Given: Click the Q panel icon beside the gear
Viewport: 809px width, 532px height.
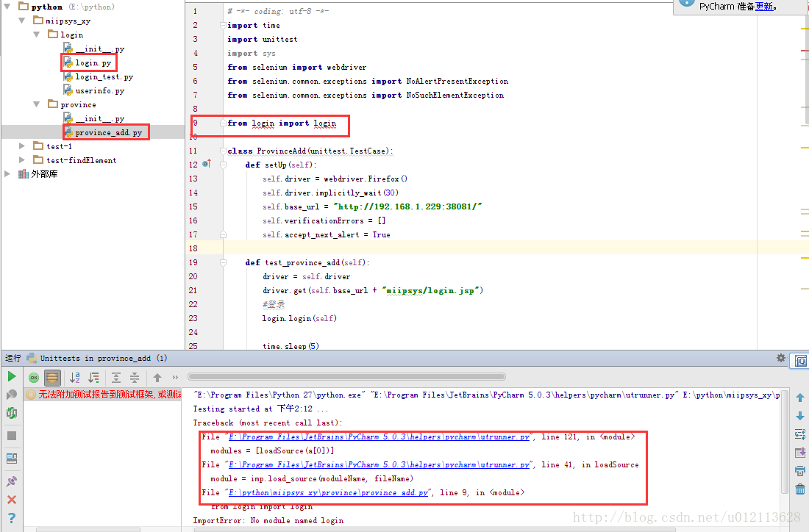Looking at the screenshot, I should [x=800, y=361].
